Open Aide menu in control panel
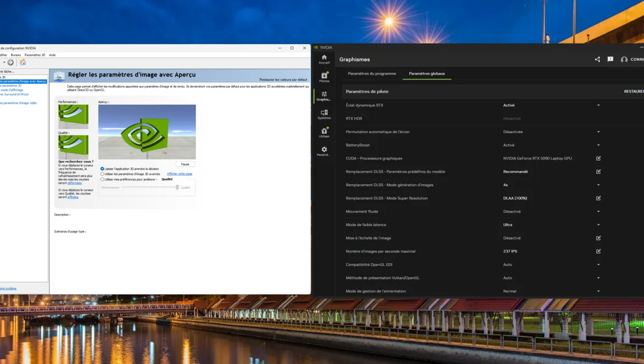The width and height of the screenshot is (644, 364). pos(52,55)
